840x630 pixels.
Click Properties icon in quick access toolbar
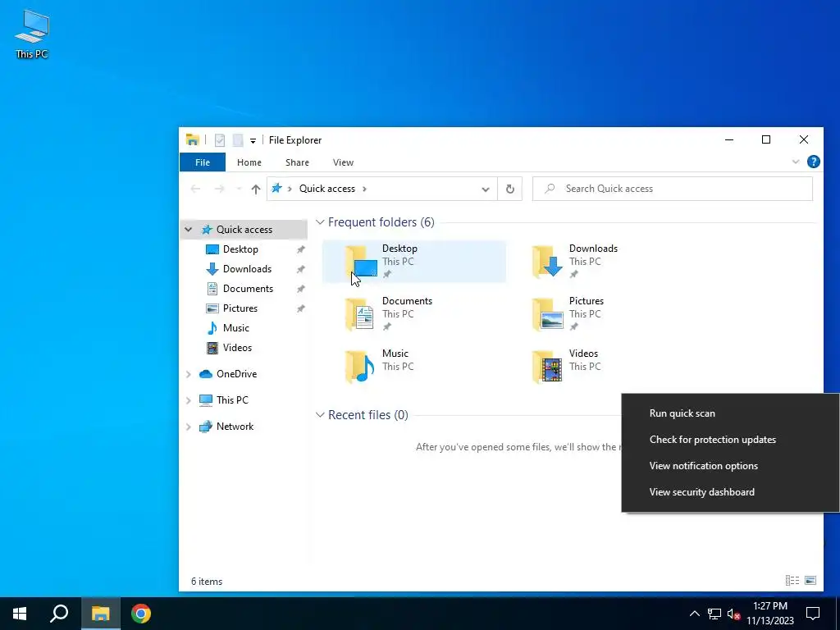click(220, 140)
